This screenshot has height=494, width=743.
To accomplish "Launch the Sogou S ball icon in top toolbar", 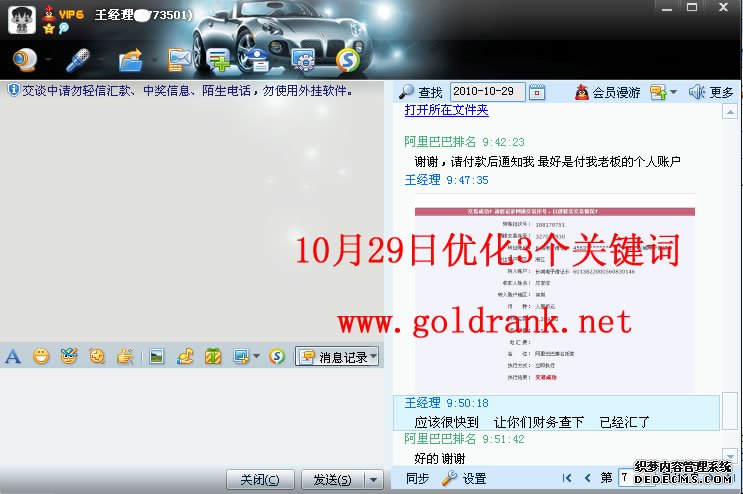I will pyautogui.click(x=348, y=60).
